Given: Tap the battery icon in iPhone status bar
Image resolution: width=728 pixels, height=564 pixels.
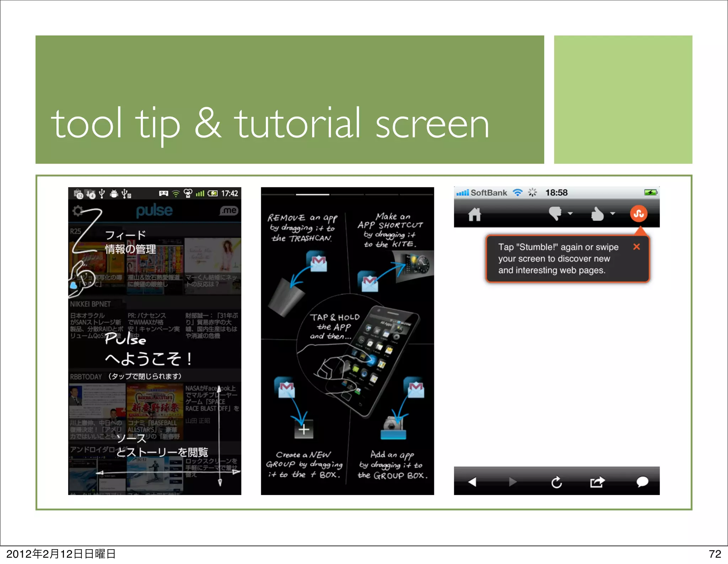Looking at the screenshot, I should pyautogui.click(x=651, y=193).
